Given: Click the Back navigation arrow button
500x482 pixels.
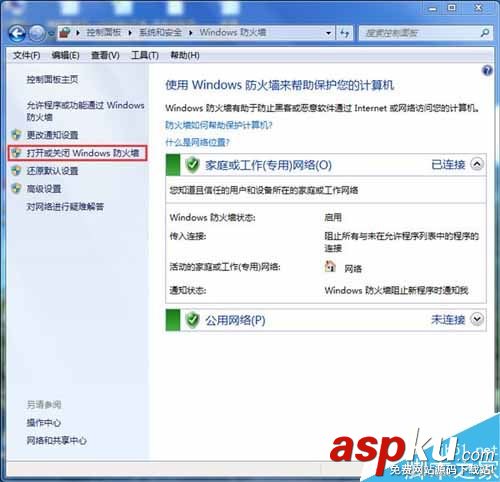Looking at the screenshot, I should click(17, 33).
